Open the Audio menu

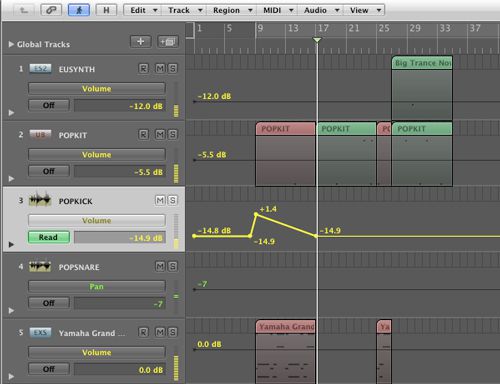[x=321, y=10]
